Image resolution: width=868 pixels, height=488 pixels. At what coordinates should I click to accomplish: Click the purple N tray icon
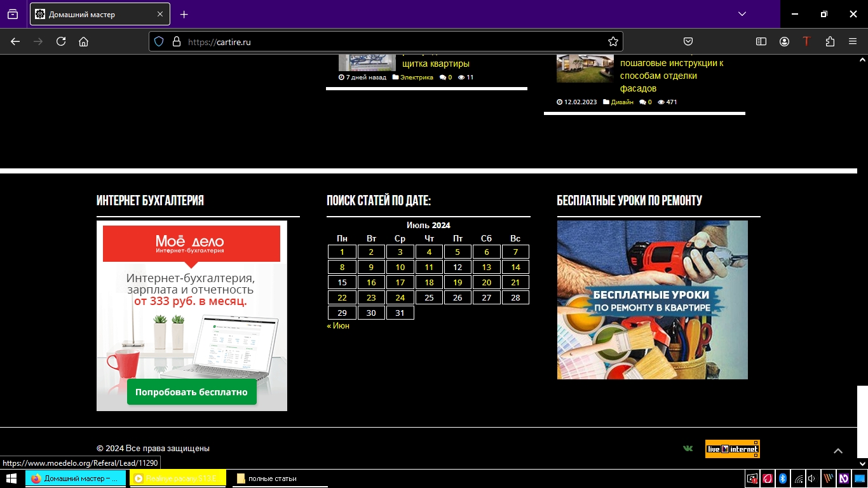(x=844, y=478)
